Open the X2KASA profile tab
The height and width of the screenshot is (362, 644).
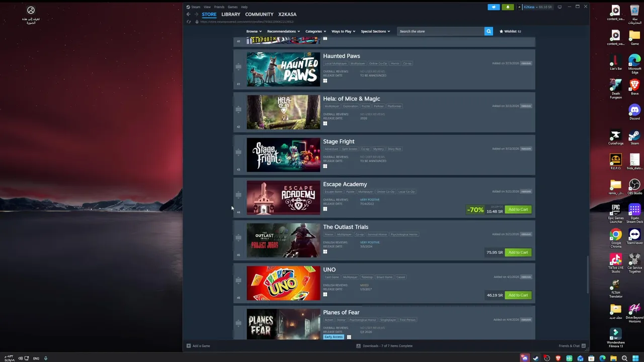coord(287,14)
